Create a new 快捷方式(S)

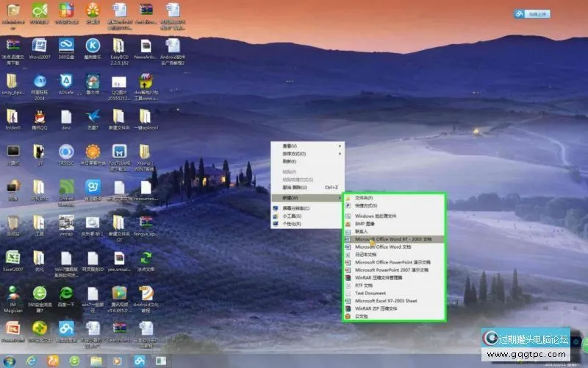[394, 206]
